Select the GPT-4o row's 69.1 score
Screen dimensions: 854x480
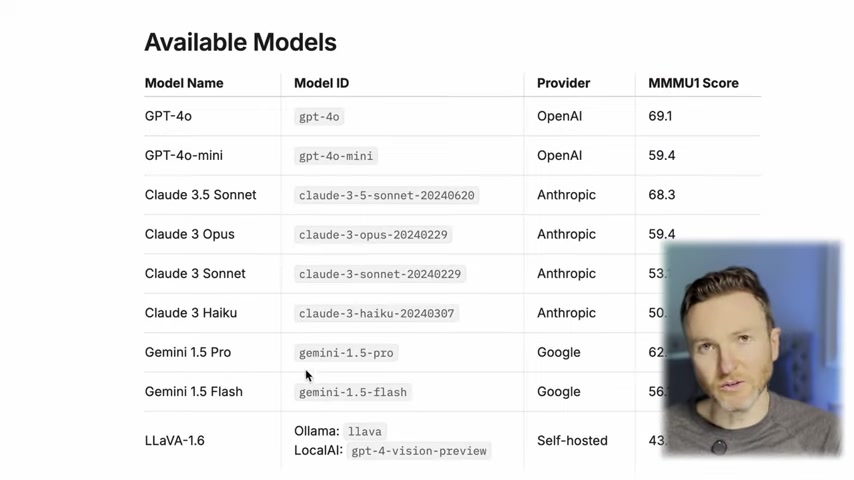click(x=660, y=116)
